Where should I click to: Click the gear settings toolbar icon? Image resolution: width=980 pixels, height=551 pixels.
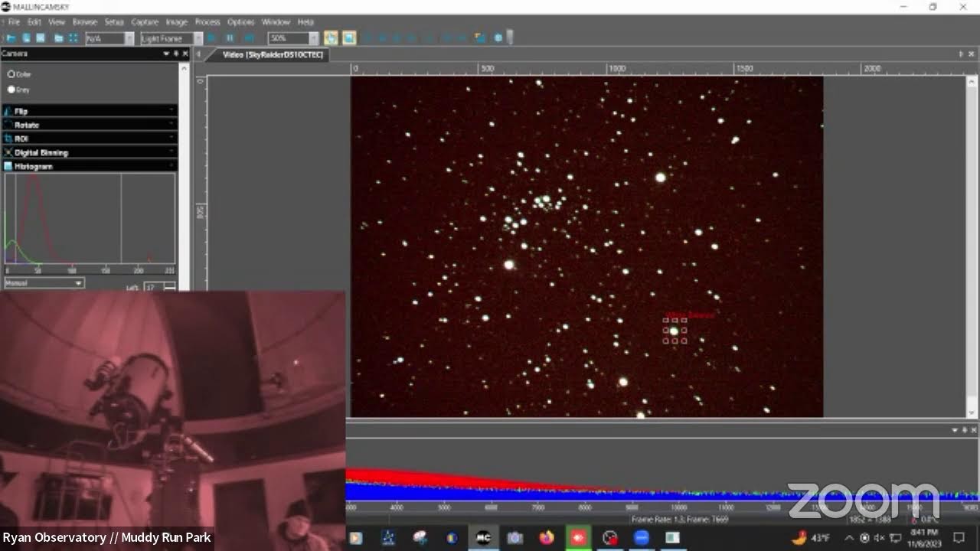[x=498, y=37]
